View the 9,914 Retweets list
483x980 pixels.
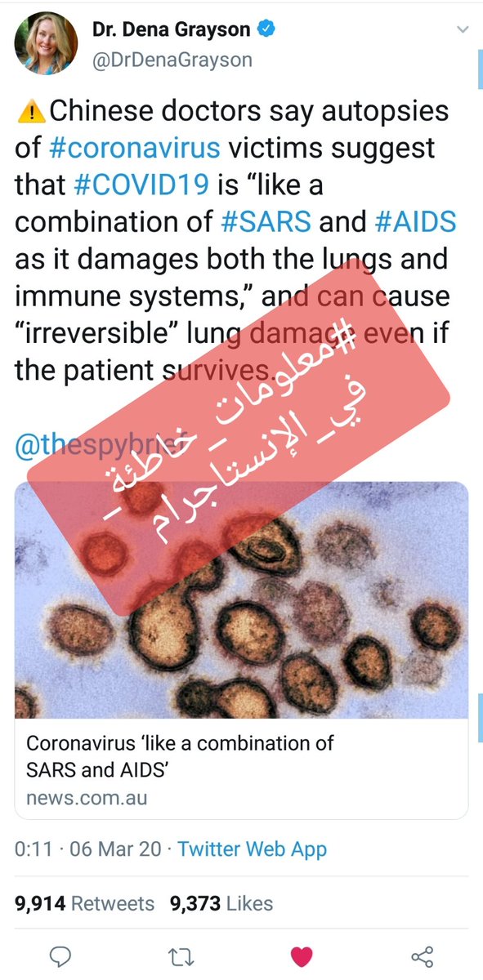pyautogui.click(x=85, y=903)
